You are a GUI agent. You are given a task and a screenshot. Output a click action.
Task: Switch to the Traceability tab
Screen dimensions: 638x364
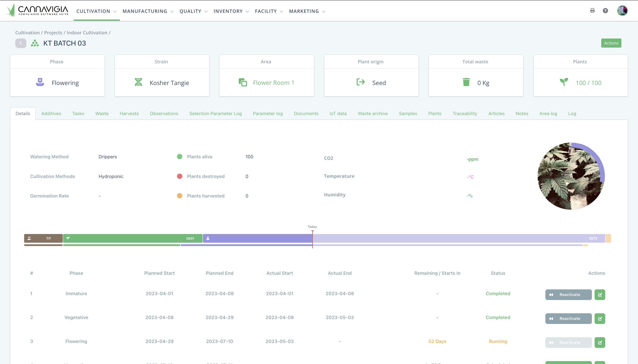coord(465,114)
